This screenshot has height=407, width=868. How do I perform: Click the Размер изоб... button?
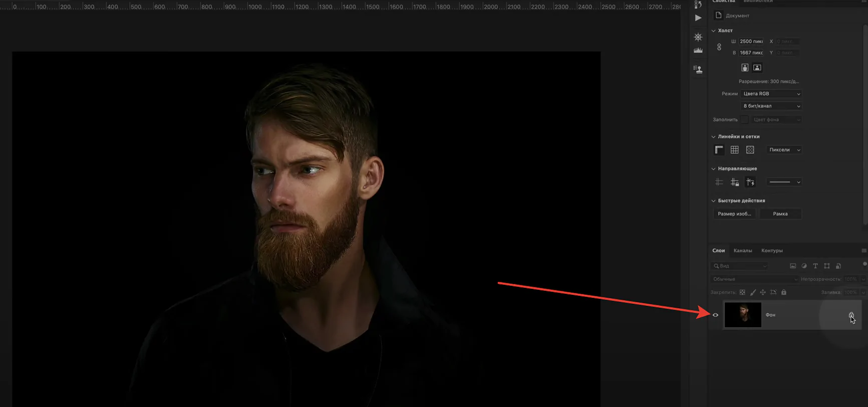click(735, 214)
